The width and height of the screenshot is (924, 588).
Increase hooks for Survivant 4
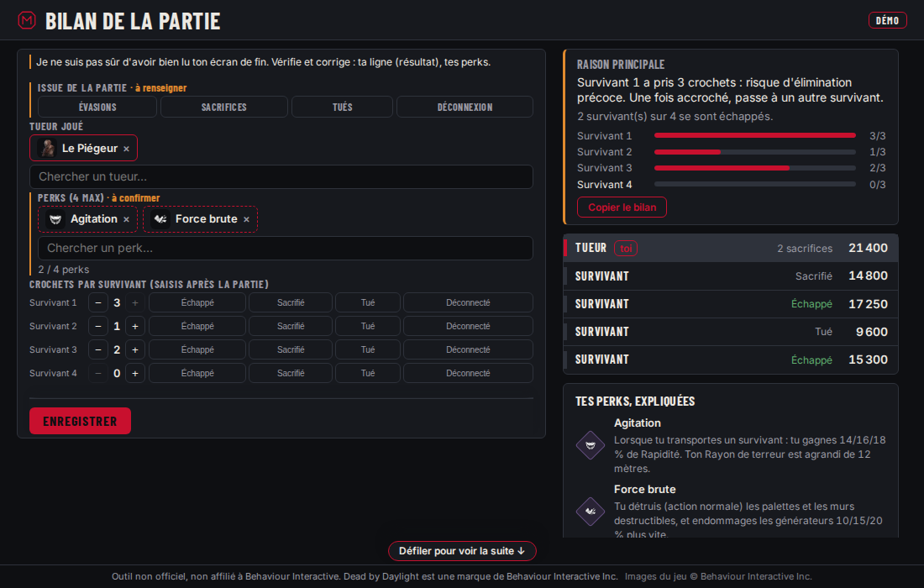coord(135,374)
